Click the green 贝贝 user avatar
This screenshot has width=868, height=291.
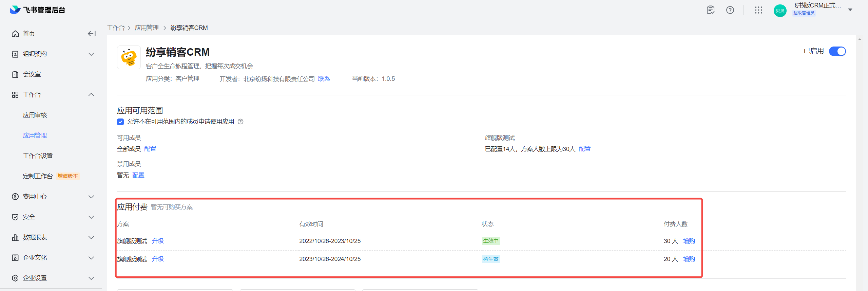click(780, 10)
